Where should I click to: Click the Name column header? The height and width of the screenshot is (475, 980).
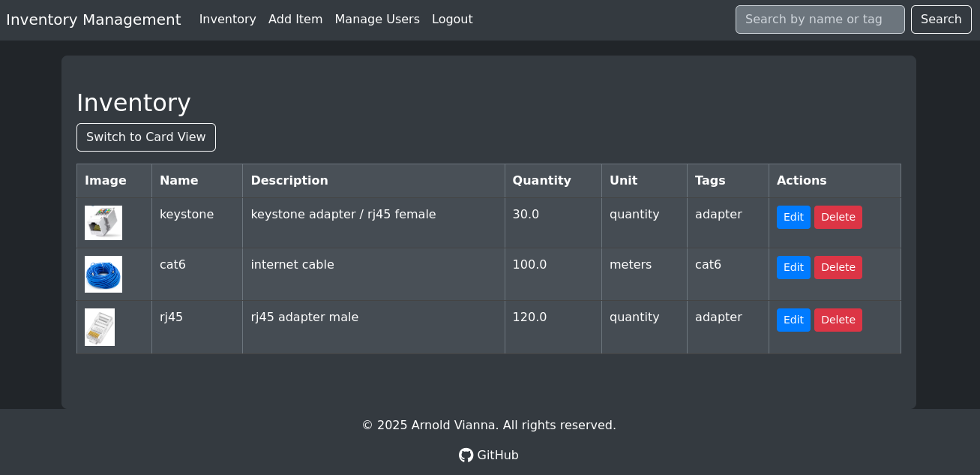178,180
